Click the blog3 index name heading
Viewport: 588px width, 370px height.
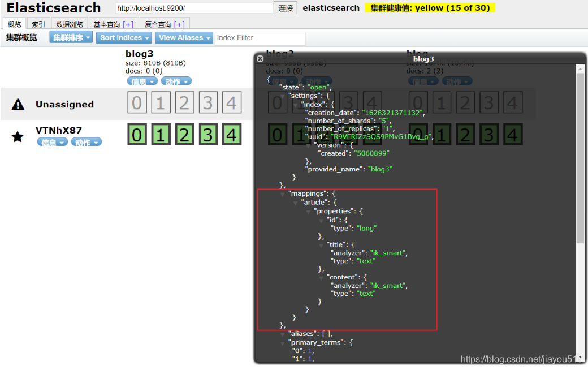tap(139, 54)
